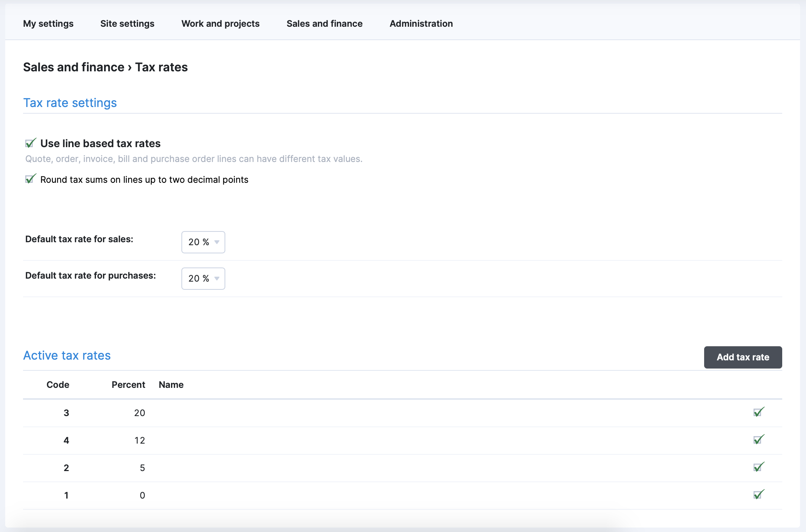Screen dimensions: 806x532
Task: Switch to Site settings tab
Action: [x=127, y=23]
